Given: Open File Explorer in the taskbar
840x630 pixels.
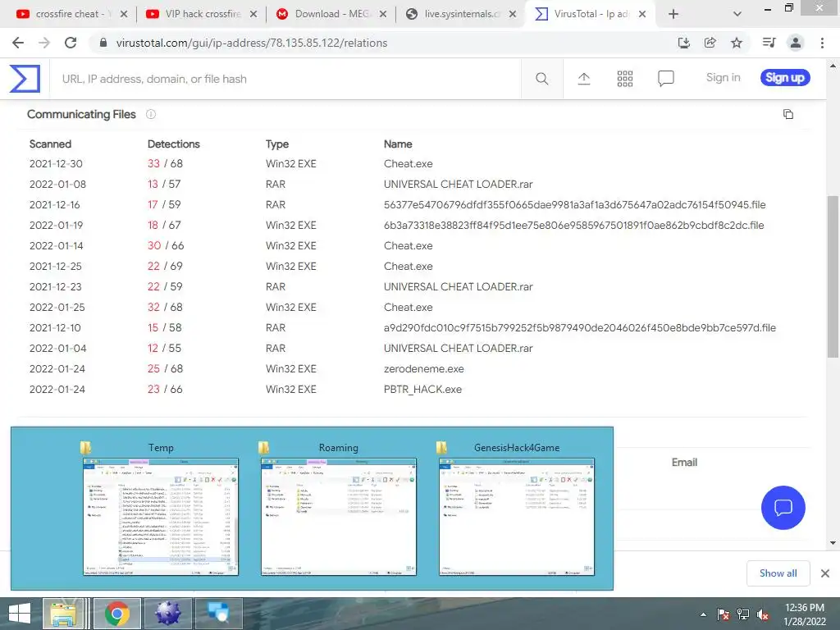Looking at the screenshot, I should pos(64,614).
